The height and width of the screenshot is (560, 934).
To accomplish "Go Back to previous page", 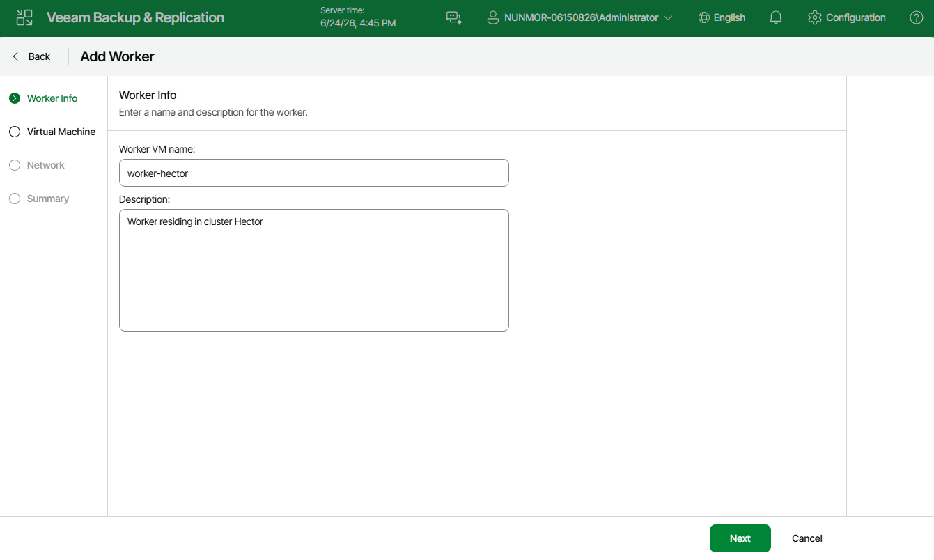I will pos(31,56).
